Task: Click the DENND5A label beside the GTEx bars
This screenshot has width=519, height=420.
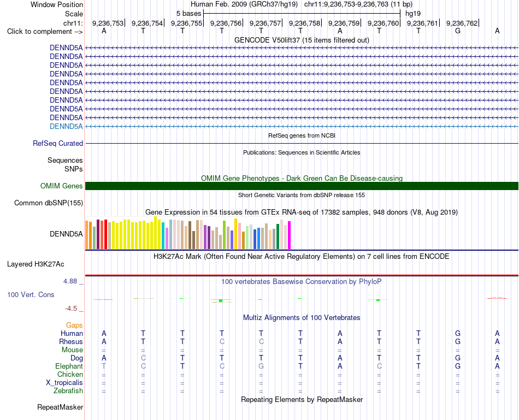Action: pyautogui.click(x=66, y=234)
